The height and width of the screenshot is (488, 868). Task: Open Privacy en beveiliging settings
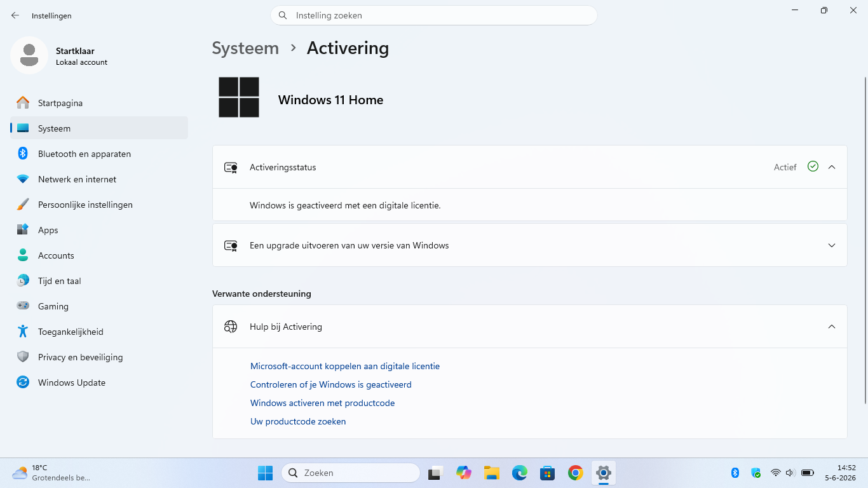pyautogui.click(x=99, y=357)
